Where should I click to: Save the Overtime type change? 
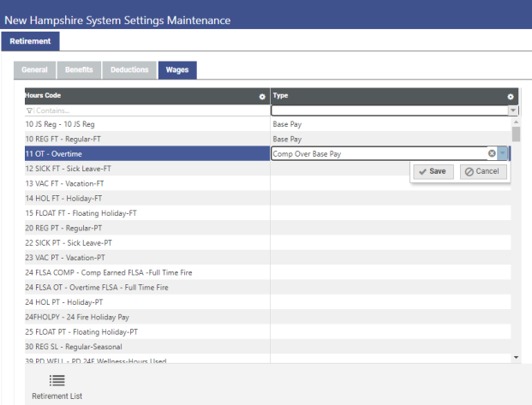433,171
